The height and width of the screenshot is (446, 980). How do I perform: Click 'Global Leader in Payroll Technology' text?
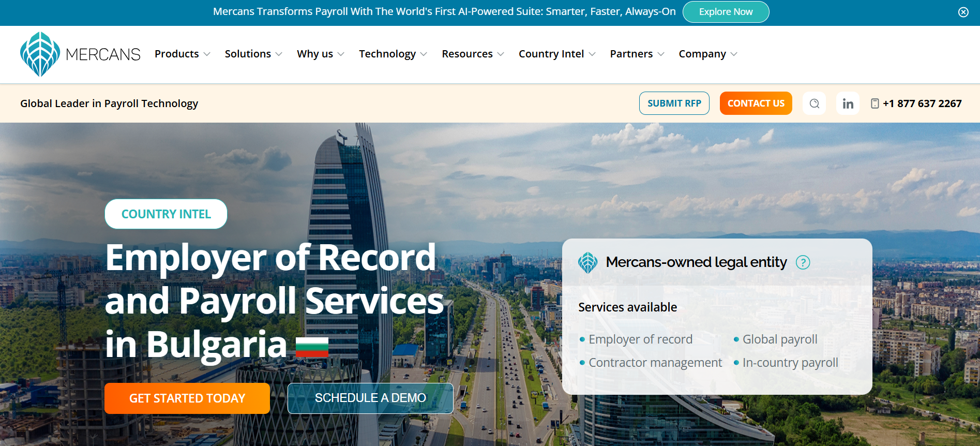pos(109,103)
